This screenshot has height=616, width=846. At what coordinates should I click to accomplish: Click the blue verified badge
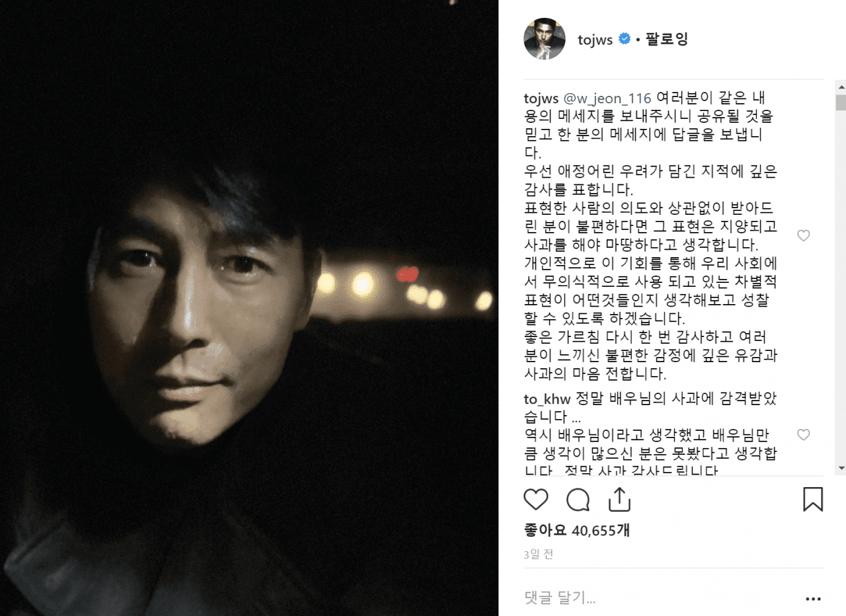[x=624, y=40]
